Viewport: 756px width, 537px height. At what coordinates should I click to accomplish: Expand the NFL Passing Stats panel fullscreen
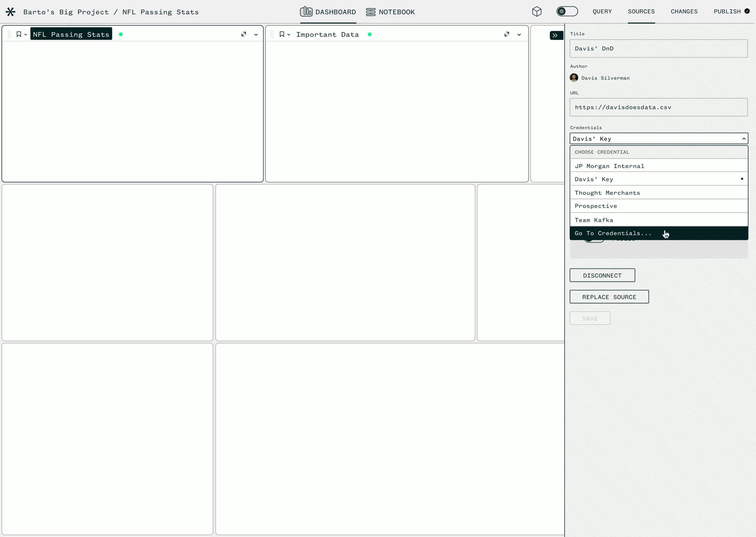coord(244,34)
